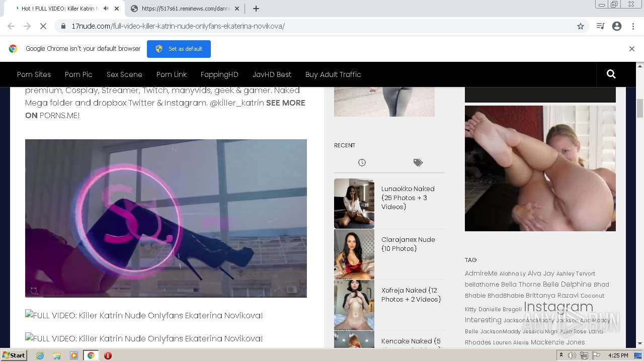Mute the first tab's audio icon
This screenshot has width=644, height=362.
(106, 9)
